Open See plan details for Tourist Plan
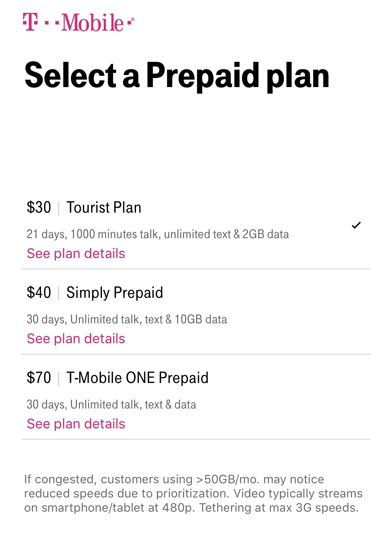Viewport: 392px width, 541px height. (76, 253)
